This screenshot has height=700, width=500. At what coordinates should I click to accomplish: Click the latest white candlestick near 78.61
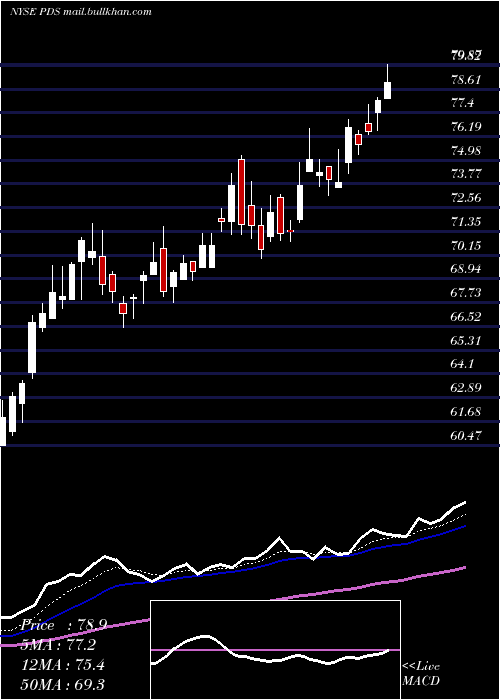click(388, 90)
